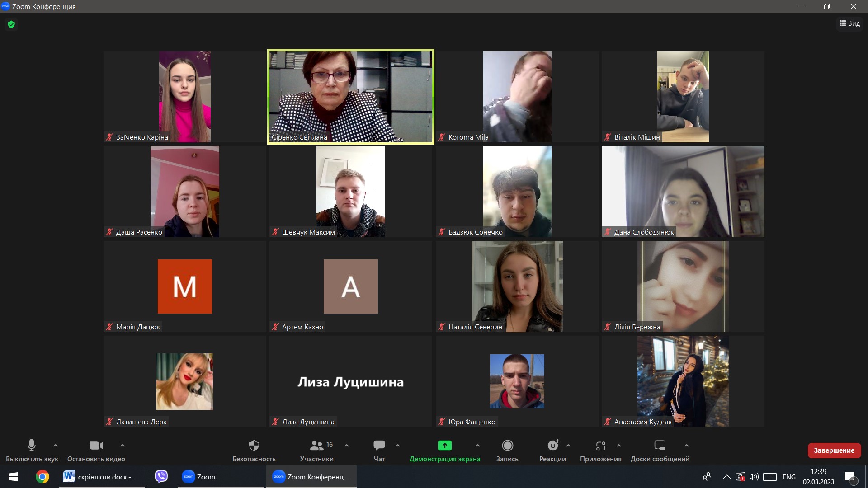Image resolution: width=868 pixels, height=488 pixels.
Task: Expand video options arrow beside camera
Action: pos(123,446)
